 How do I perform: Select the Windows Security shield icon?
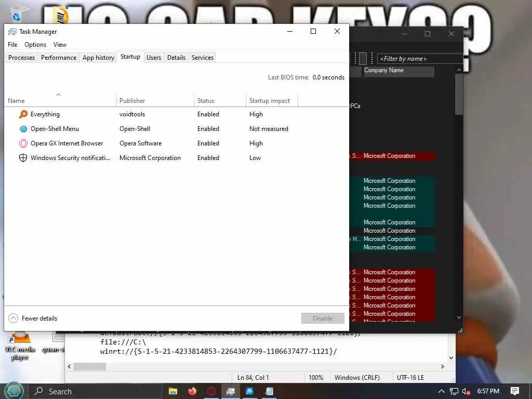click(x=23, y=158)
